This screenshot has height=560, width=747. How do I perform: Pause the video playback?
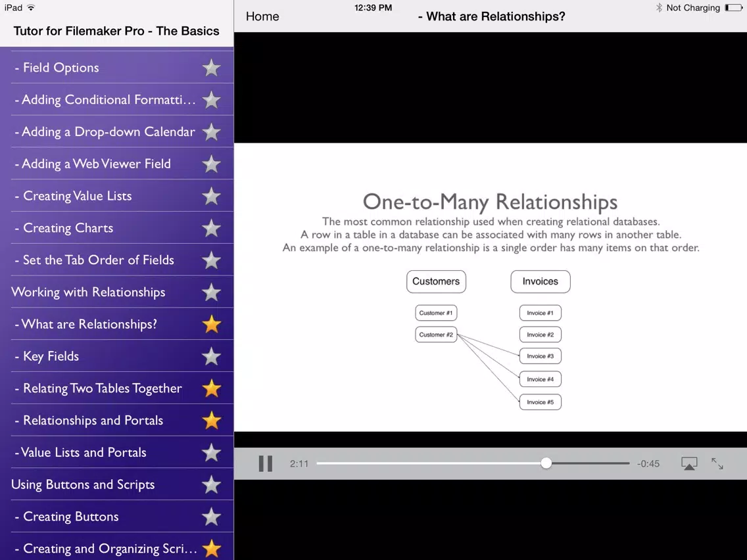266,463
